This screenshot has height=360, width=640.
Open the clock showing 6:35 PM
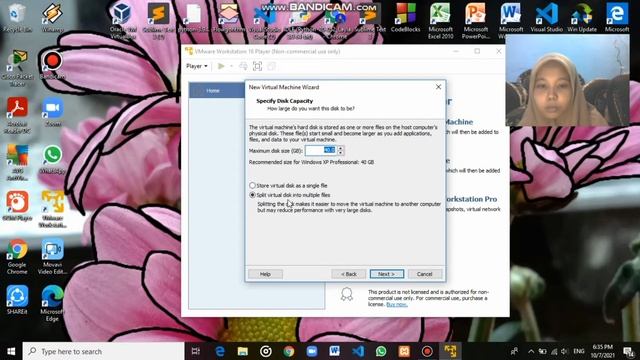pos(602,351)
